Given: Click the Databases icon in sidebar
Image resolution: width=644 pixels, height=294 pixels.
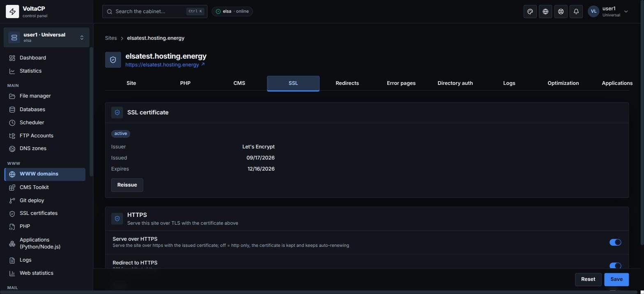Looking at the screenshot, I should (x=12, y=109).
